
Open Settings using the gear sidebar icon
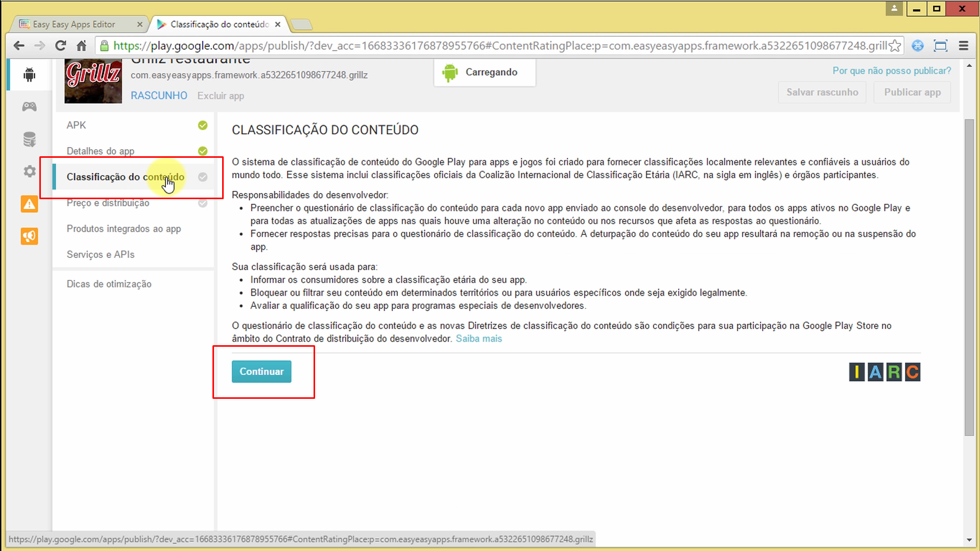tap(29, 171)
